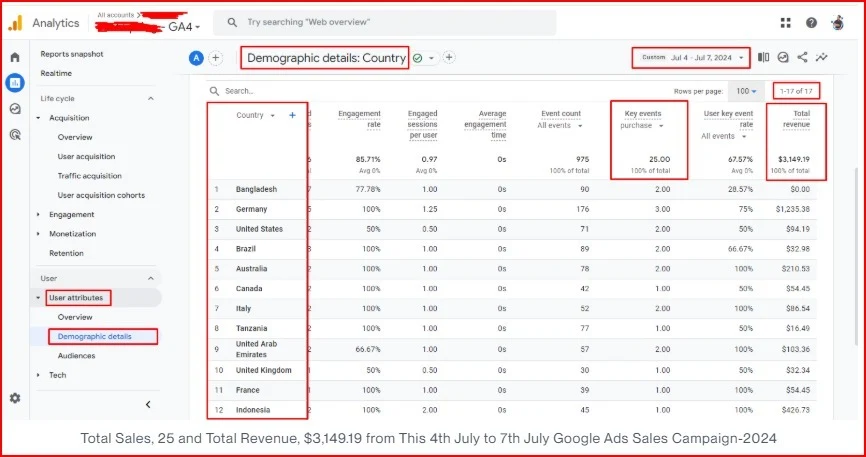This screenshot has width=866, height=457.
Task: Click the top search field
Action: click(x=384, y=23)
